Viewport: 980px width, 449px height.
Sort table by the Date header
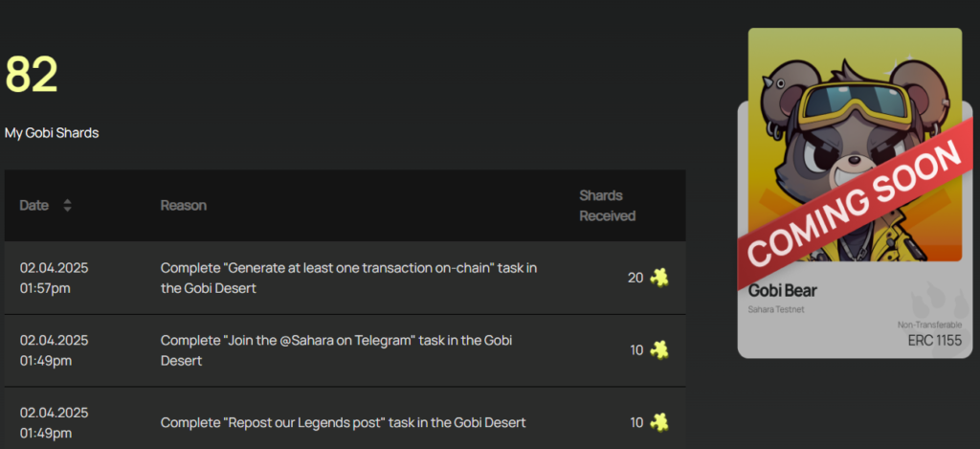tap(34, 205)
